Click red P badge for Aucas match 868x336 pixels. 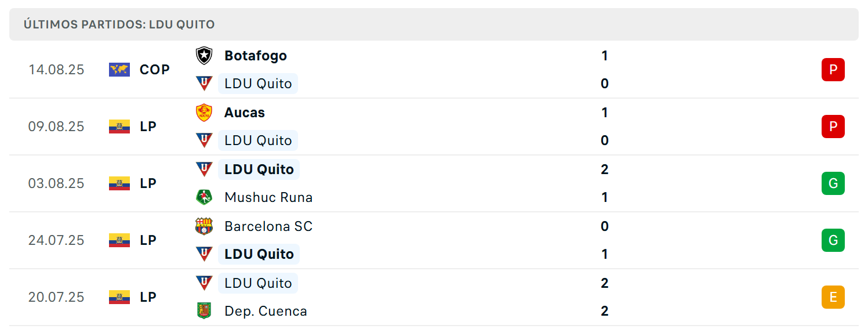833,127
